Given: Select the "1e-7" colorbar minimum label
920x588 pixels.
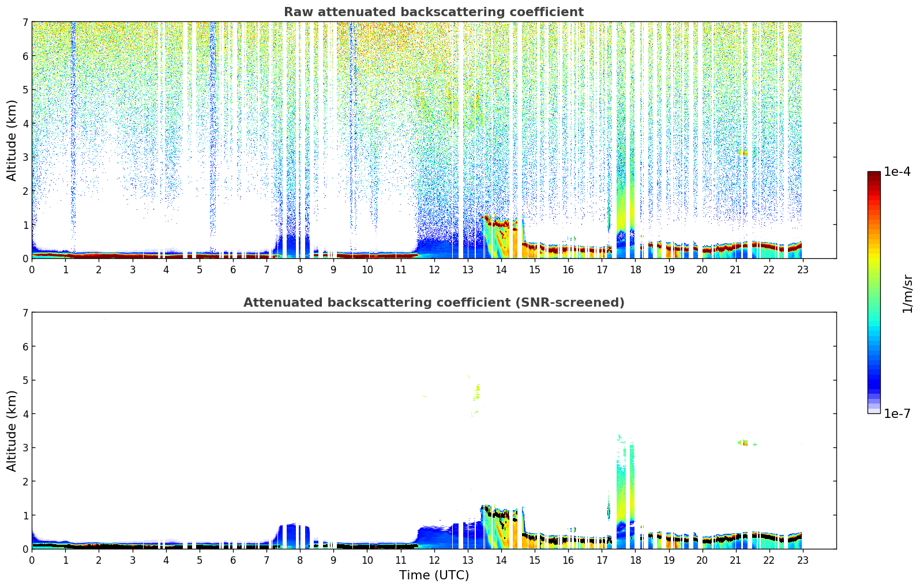Looking at the screenshot, I should (x=897, y=414).
